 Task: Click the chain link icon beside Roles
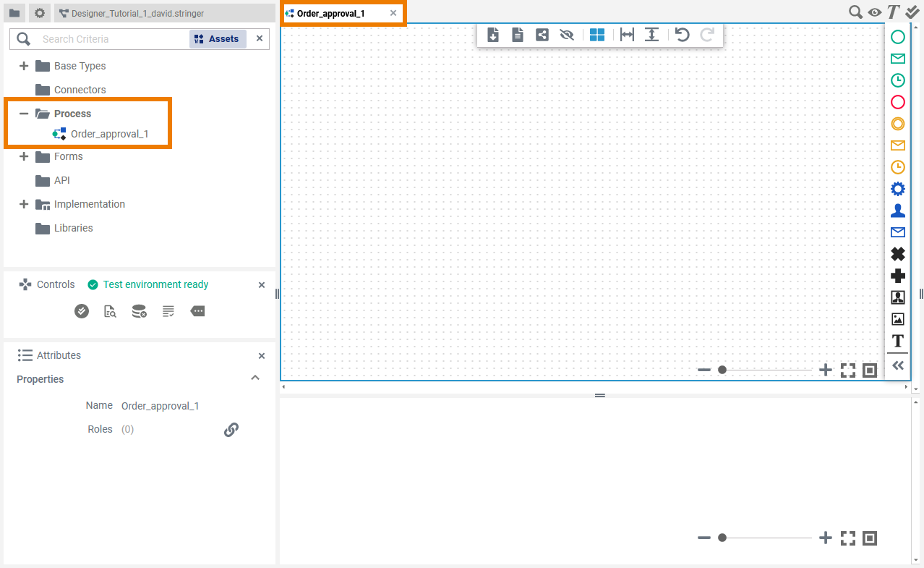(x=231, y=430)
